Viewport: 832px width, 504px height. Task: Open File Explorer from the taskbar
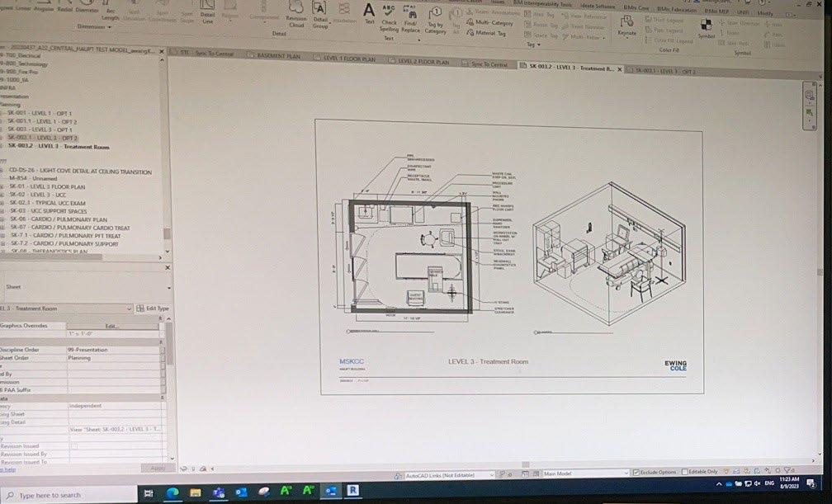(195, 492)
